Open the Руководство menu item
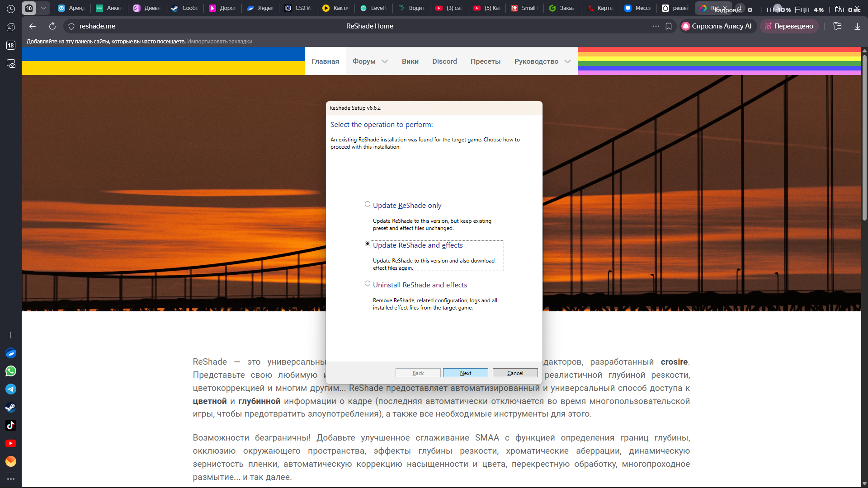 (536, 61)
